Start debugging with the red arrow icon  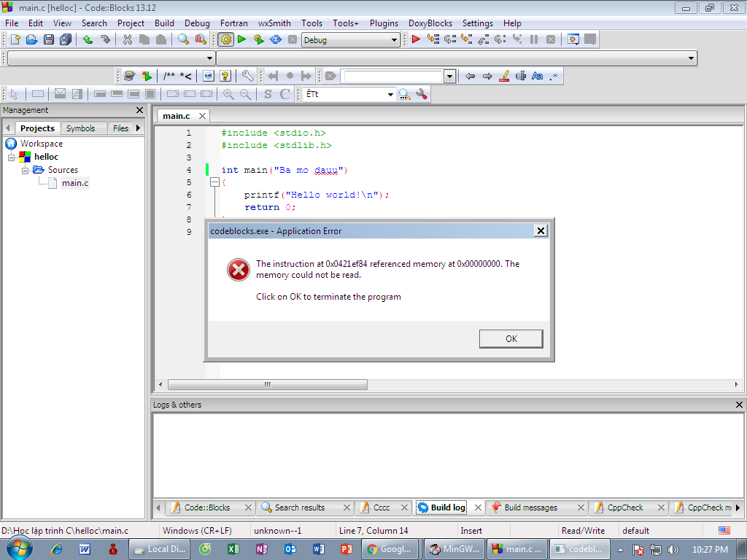point(416,40)
